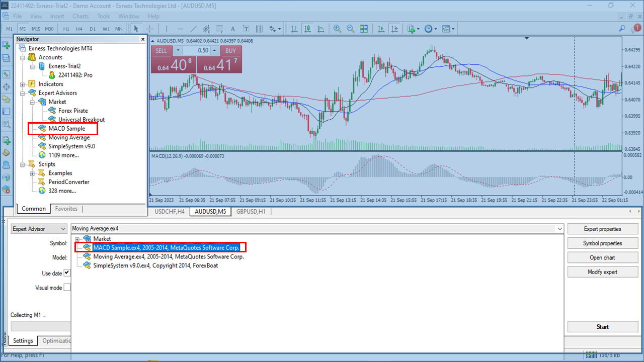The width and height of the screenshot is (644, 362).
Task: Open the Charts menu
Action: (x=80, y=16)
